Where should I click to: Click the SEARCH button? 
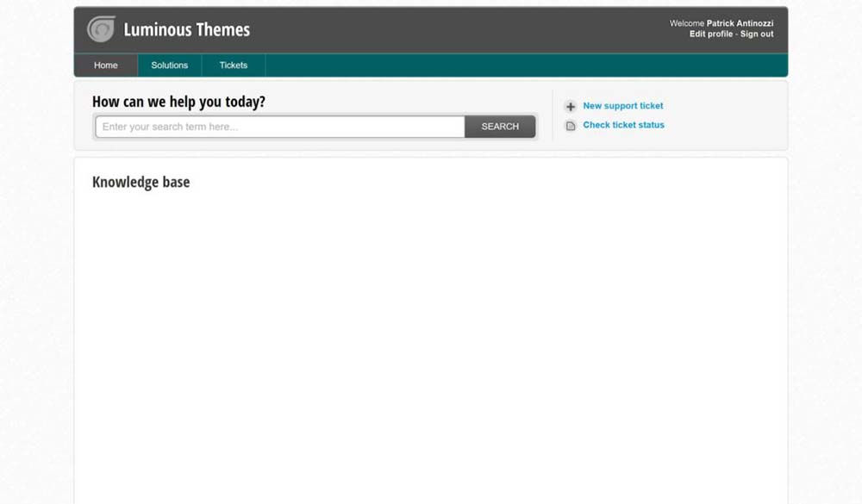click(x=500, y=127)
